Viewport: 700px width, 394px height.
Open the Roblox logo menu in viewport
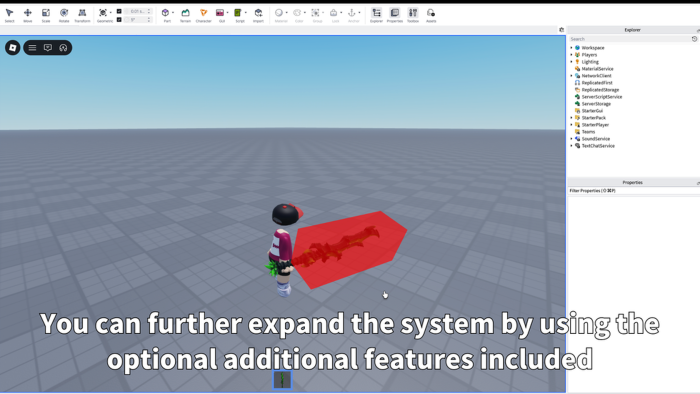[x=12, y=48]
